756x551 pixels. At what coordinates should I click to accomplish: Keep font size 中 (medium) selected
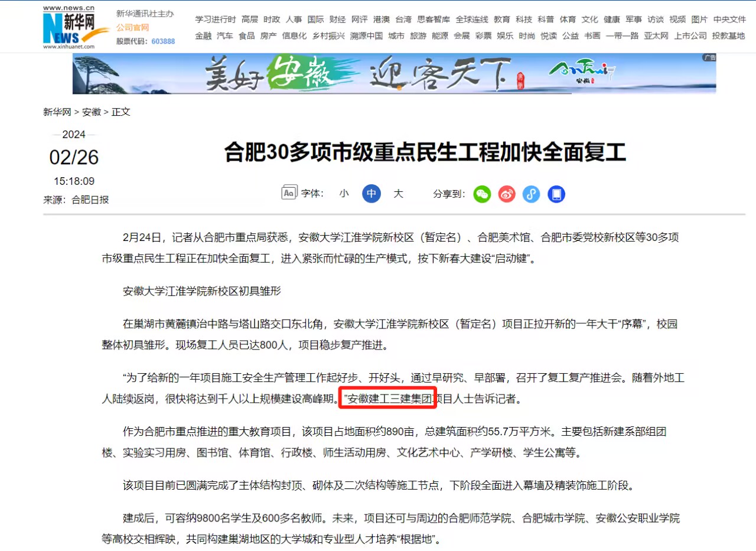371,193
